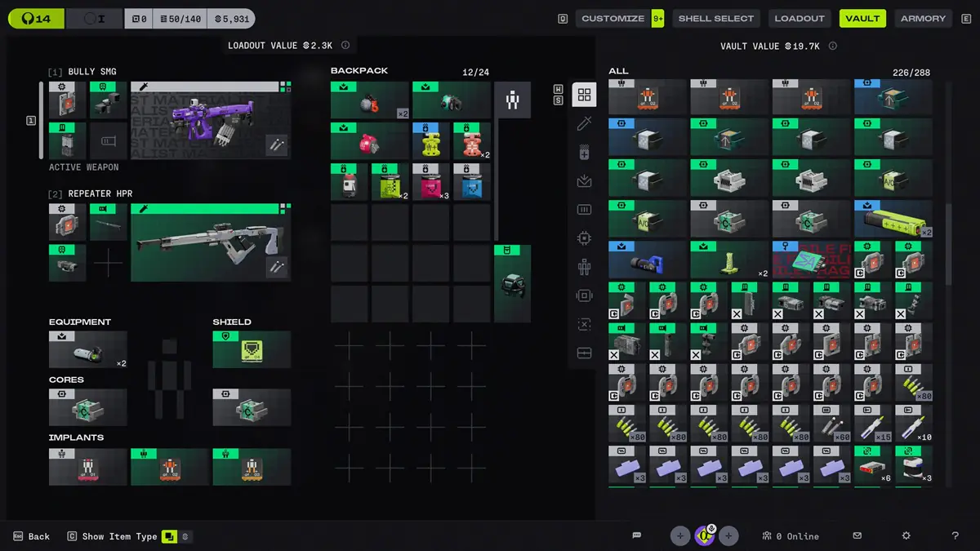Toggle microphone on the player avatar

(710, 529)
